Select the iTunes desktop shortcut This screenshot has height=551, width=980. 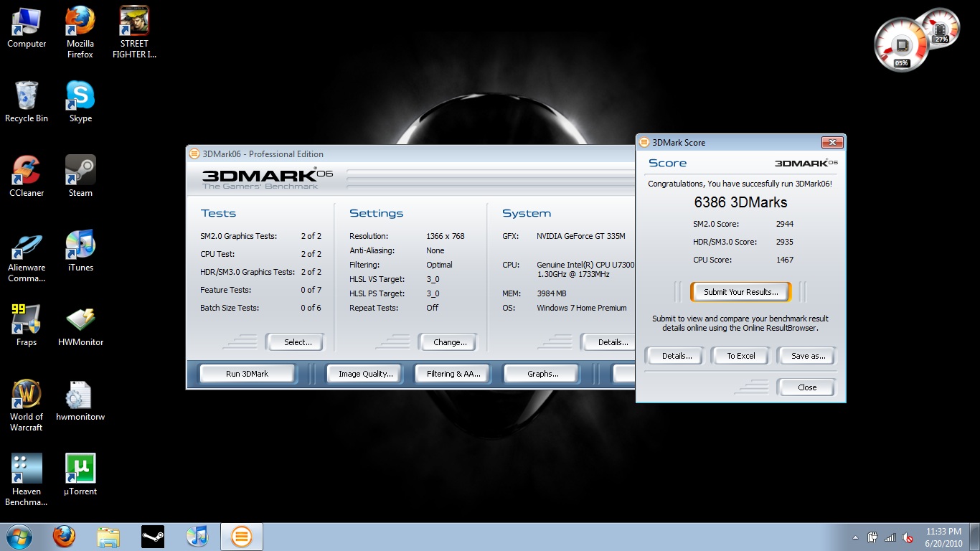(80, 251)
